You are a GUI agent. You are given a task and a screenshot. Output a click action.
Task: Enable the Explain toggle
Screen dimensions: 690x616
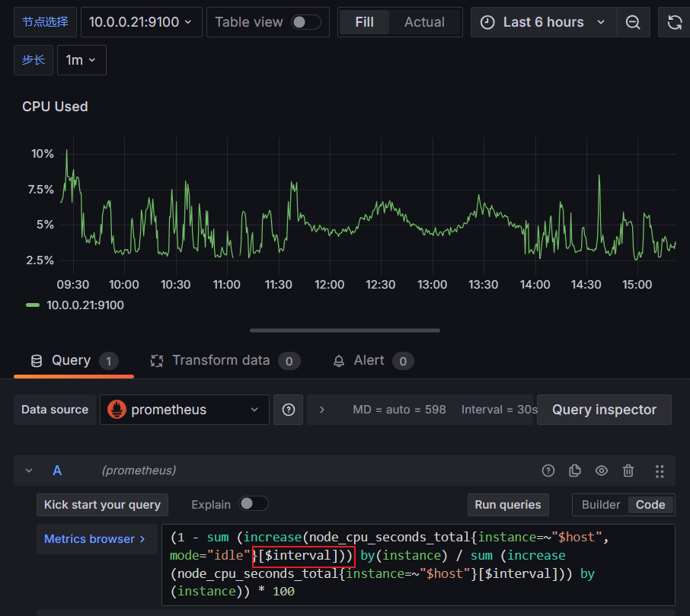(x=253, y=504)
